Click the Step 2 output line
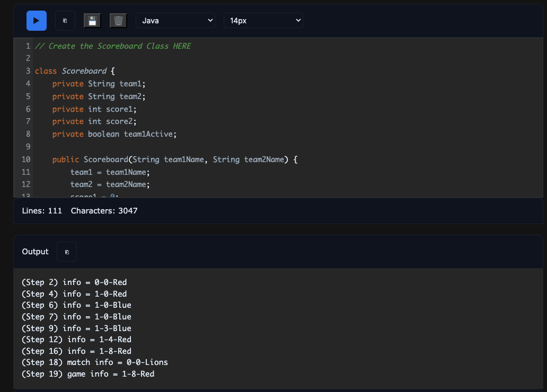The image size is (547, 392). tap(74, 282)
